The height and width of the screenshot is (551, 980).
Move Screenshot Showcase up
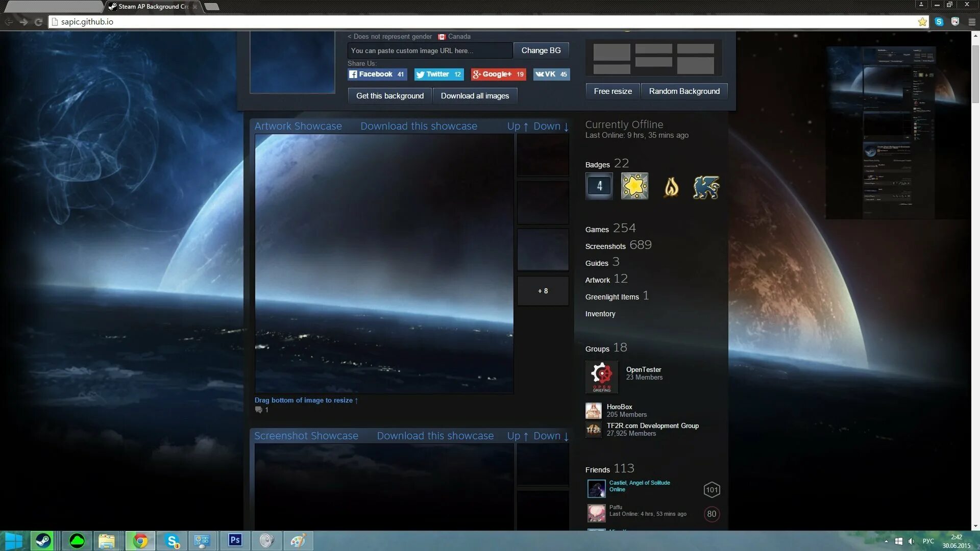(517, 436)
